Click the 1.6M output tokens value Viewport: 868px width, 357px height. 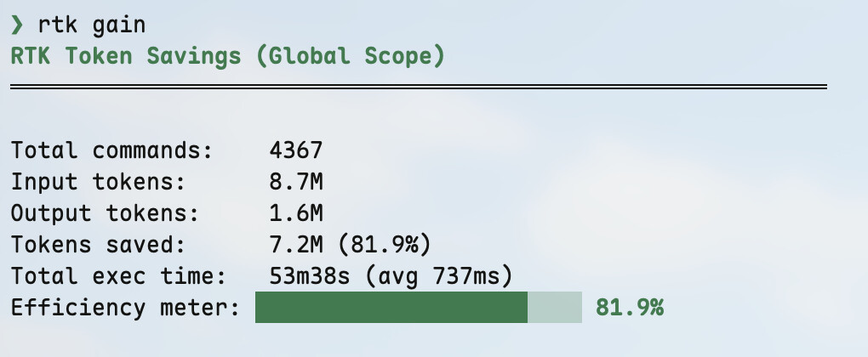coord(295,213)
